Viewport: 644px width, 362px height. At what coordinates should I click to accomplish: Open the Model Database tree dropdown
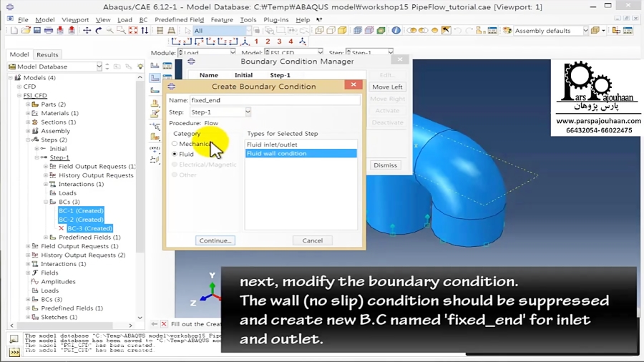tap(99, 67)
